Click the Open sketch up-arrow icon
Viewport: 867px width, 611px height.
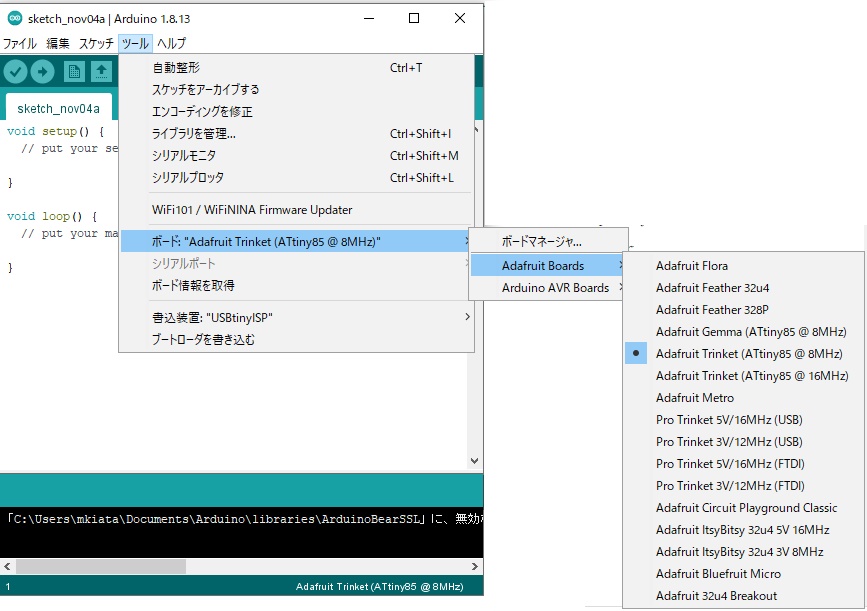point(101,71)
